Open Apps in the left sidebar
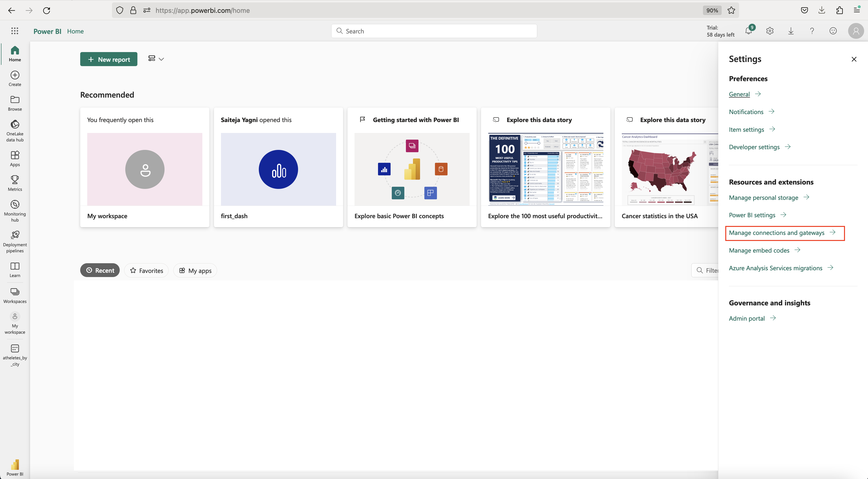The image size is (868, 479). point(15,159)
